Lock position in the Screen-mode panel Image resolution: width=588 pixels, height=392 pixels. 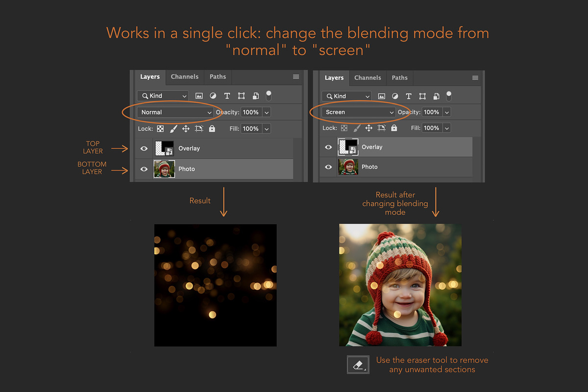point(368,128)
